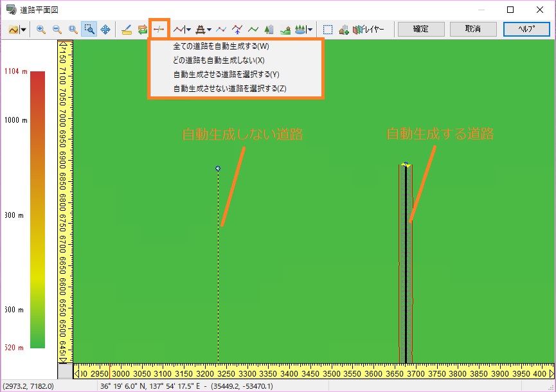Open the forest and lake dropdown arrow
The image size is (556, 392).
coord(310,30)
